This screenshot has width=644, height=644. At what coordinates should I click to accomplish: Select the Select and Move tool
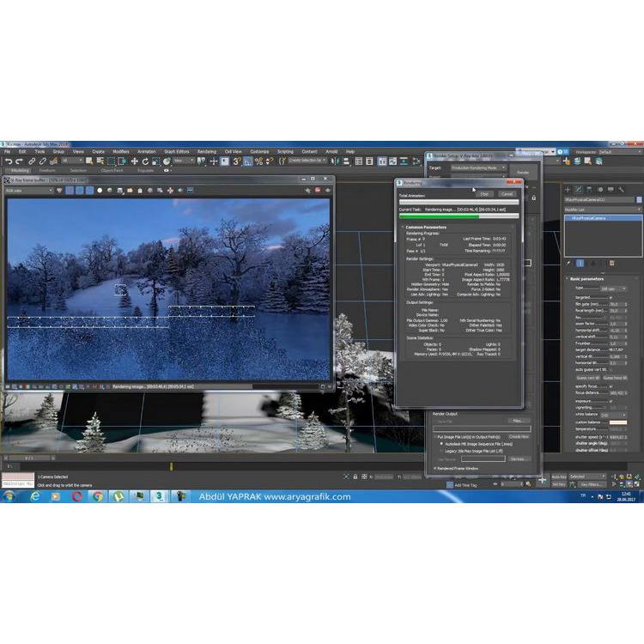[134, 161]
